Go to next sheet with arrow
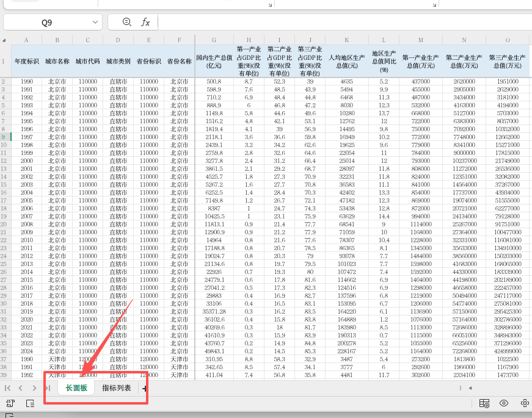532x418 pixels. [x=34, y=388]
